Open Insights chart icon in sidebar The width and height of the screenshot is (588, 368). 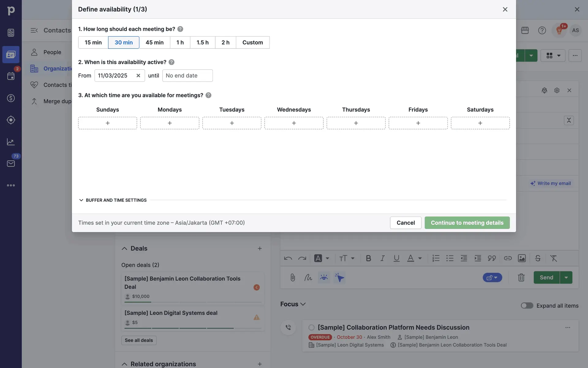coord(11,142)
